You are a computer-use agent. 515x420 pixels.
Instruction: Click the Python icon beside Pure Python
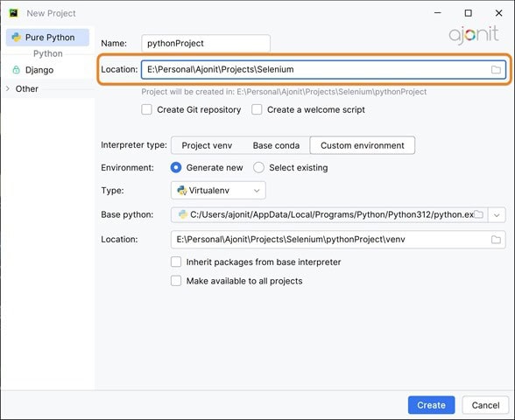point(16,38)
